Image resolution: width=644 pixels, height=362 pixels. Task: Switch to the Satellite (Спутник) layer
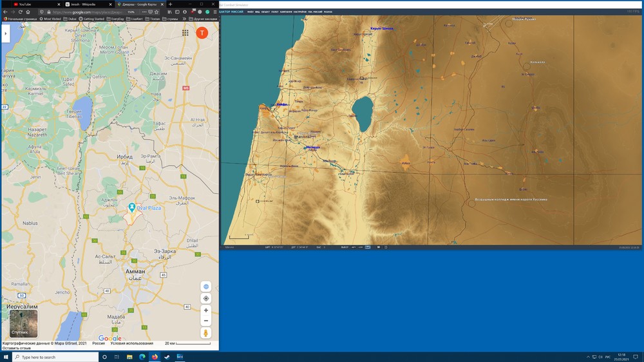tap(23, 324)
